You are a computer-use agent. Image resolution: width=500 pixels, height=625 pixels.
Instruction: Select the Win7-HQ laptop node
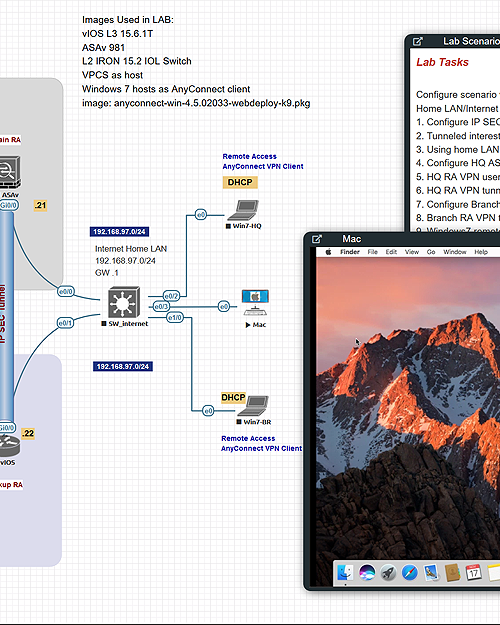point(243,210)
